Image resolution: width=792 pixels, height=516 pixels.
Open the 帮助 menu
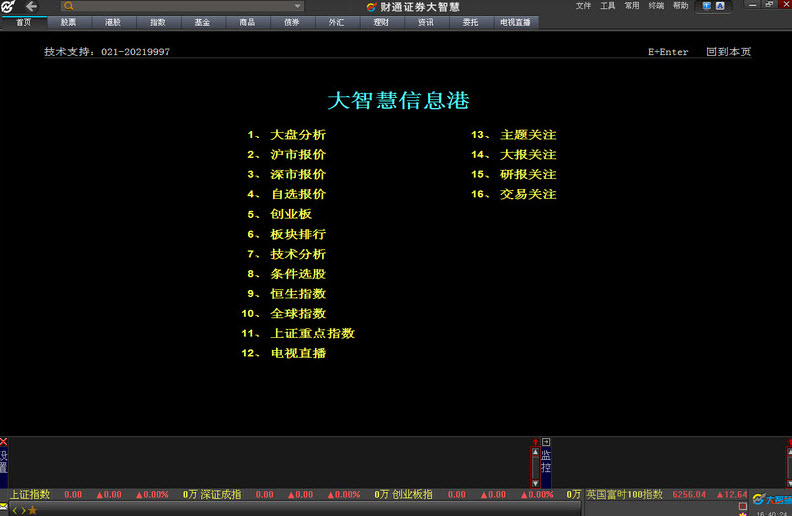click(x=680, y=6)
